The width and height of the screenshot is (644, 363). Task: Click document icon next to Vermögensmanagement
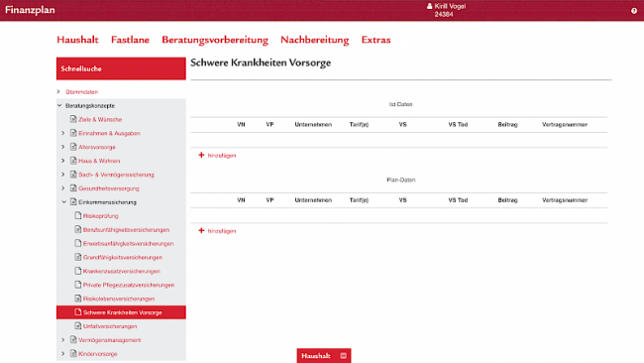[x=73, y=339]
